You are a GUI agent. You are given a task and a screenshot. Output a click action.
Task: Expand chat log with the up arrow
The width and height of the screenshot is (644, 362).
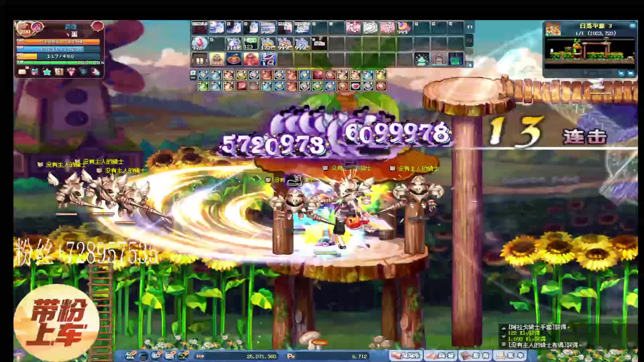pos(503,328)
